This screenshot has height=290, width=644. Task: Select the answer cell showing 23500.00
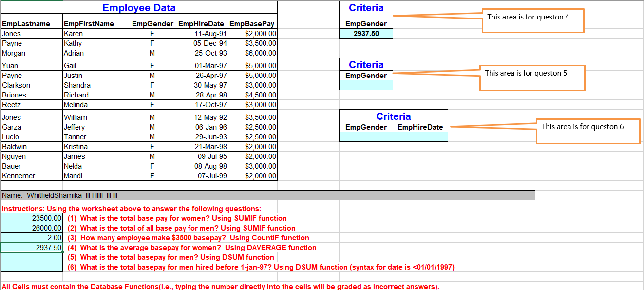[x=31, y=218]
